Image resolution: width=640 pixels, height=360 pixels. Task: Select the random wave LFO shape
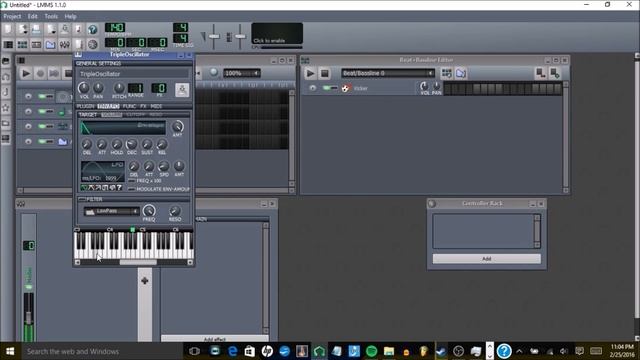click(119, 188)
